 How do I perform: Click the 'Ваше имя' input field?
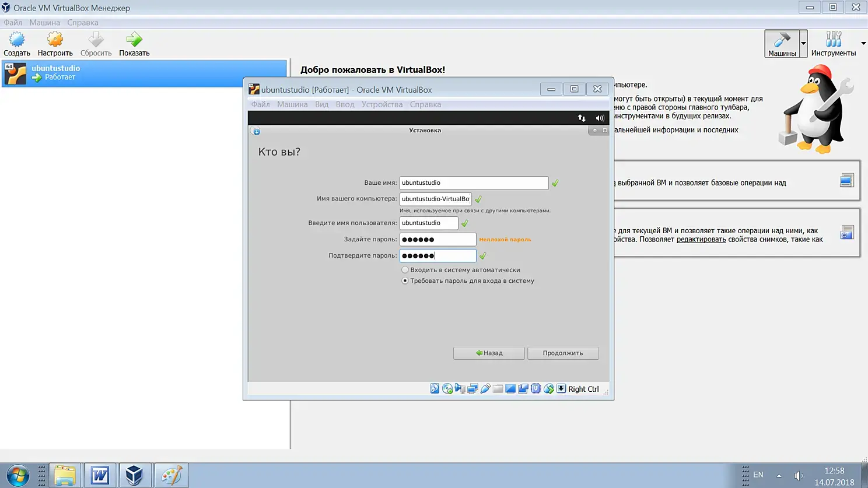click(474, 183)
